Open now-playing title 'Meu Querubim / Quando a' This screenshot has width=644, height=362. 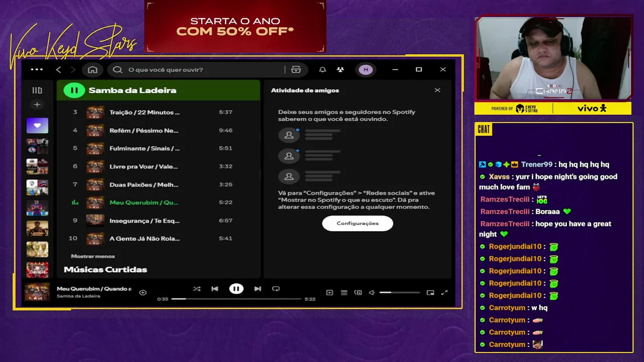[x=94, y=289]
